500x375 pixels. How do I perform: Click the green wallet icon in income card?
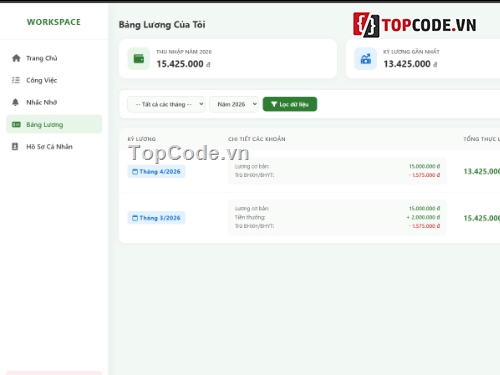(139, 59)
